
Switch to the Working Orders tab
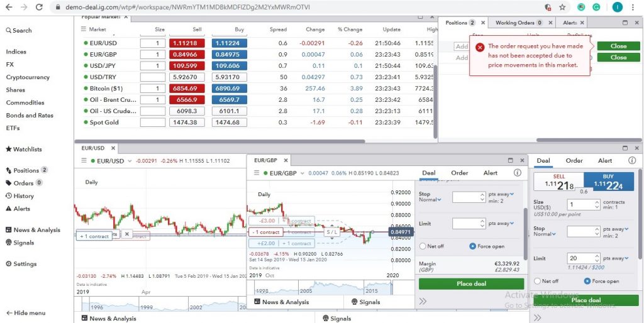pos(519,23)
